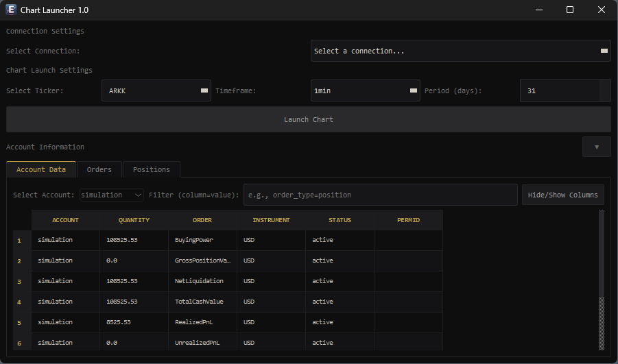Screen dimensions: 618x364
Task: Click the GrossPositionVa.. cell
Action: [x=202, y=260]
